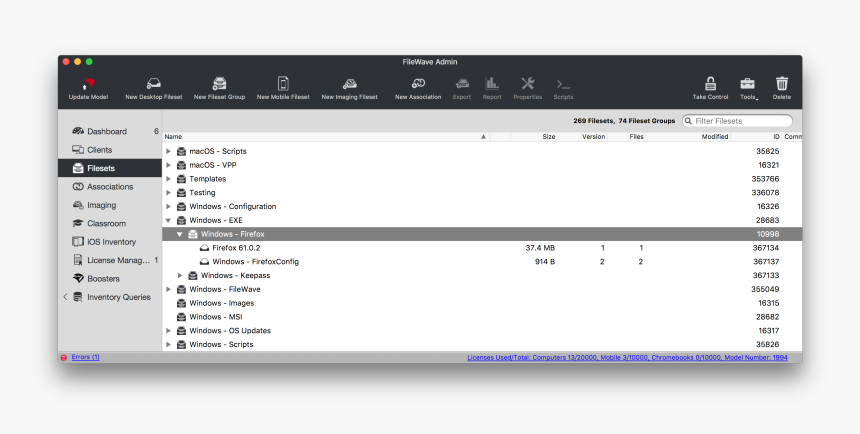Click the Testing group icon

pyautogui.click(x=182, y=193)
